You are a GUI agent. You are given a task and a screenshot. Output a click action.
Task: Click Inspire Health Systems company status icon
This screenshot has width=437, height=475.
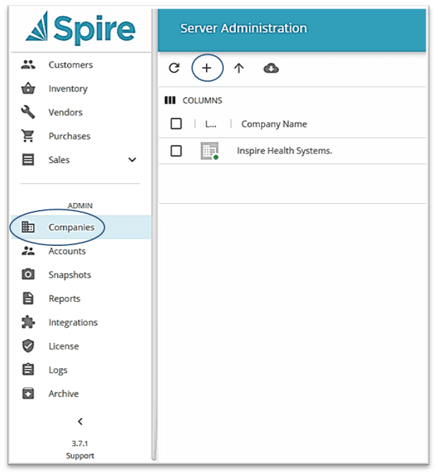pos(210,151)
